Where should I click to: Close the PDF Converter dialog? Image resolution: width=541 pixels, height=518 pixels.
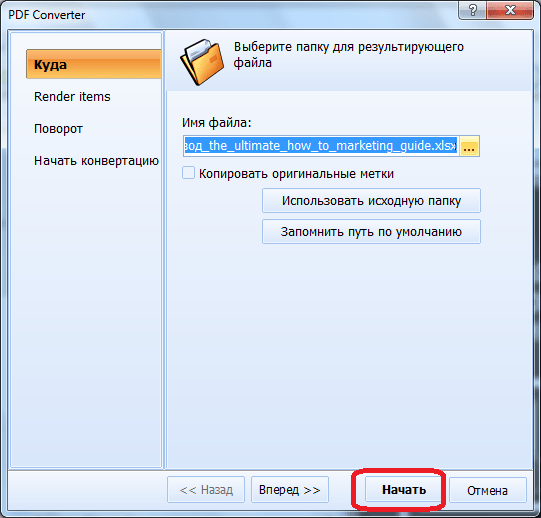pyautogui.click(x=510, y=10)
